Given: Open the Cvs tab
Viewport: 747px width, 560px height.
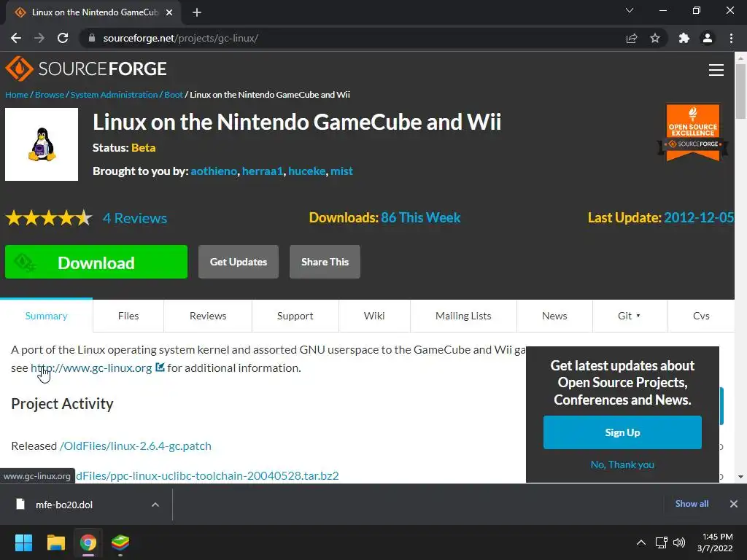Looking at the screenshot, I should (x=701, y=316).
